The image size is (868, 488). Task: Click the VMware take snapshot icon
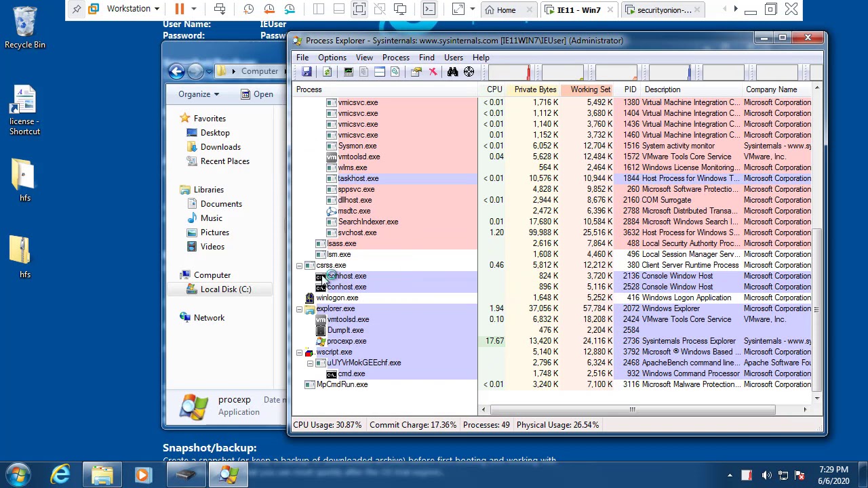248,9
